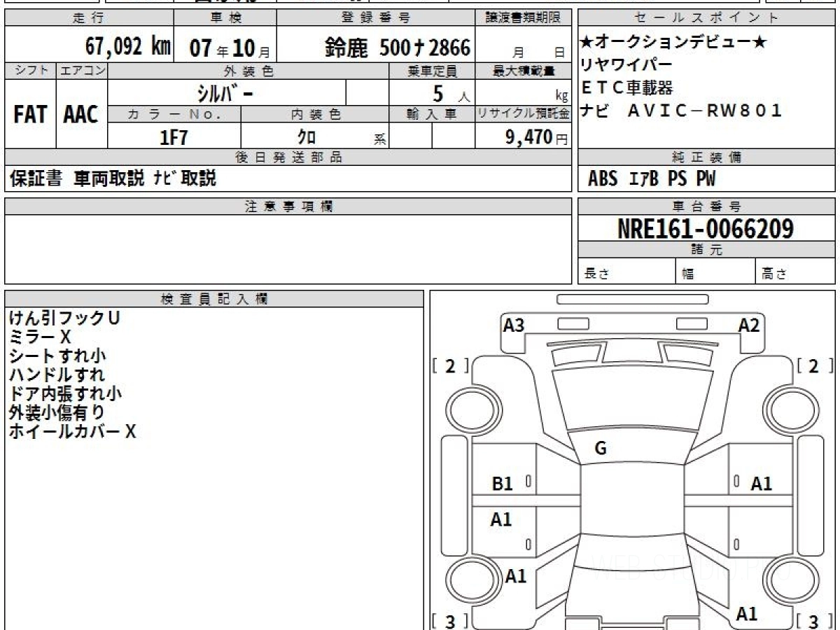This screenshot has width=840, height=630.
Task: Click the 登録番号 header
Action: click(376, 18)
